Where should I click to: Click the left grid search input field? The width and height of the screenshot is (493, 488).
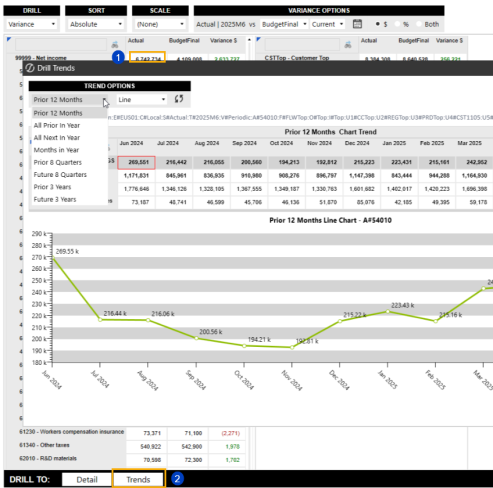click(x=61, y=45)
